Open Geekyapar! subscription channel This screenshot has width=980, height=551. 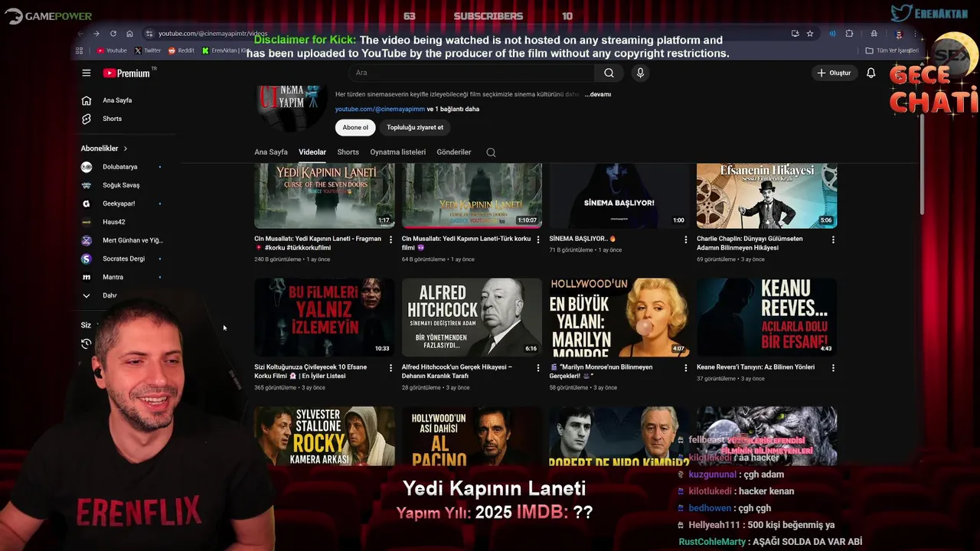coord(122,204)
